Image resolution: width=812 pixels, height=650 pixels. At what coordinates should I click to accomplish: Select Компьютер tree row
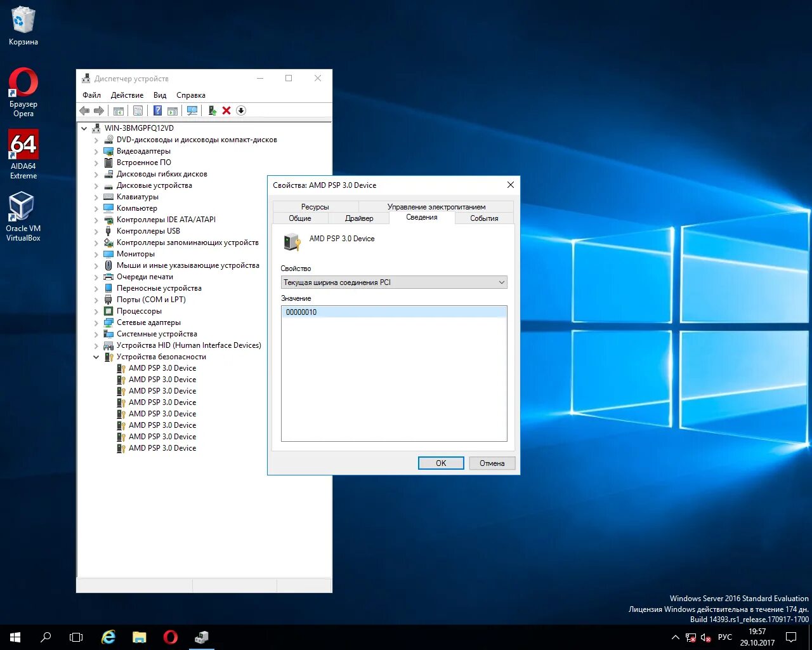click(137, 208)
